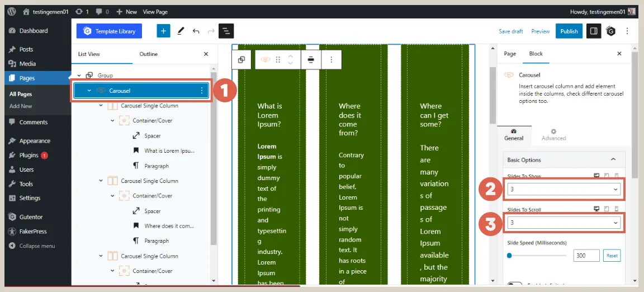The width and height of the screenshot is (644, 292).
Task: Select the pencil Tools icon in the toolbar
Action: point(181,31)
